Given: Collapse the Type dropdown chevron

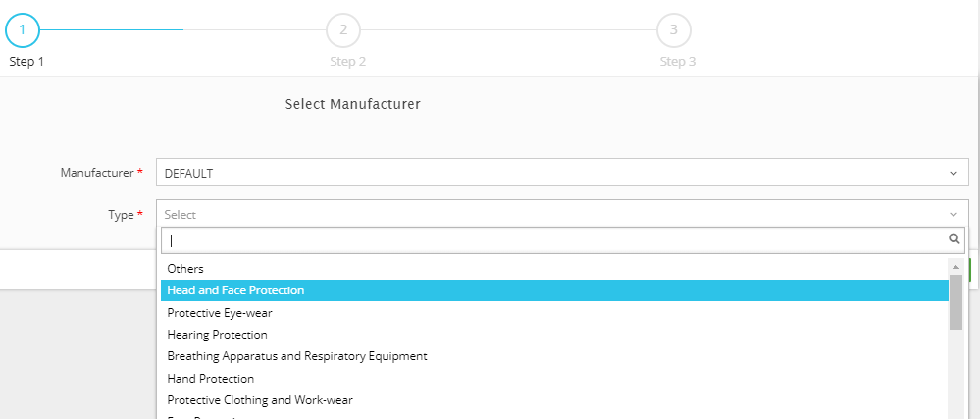Looking at the screenshot, I should [x=954, y=214].
